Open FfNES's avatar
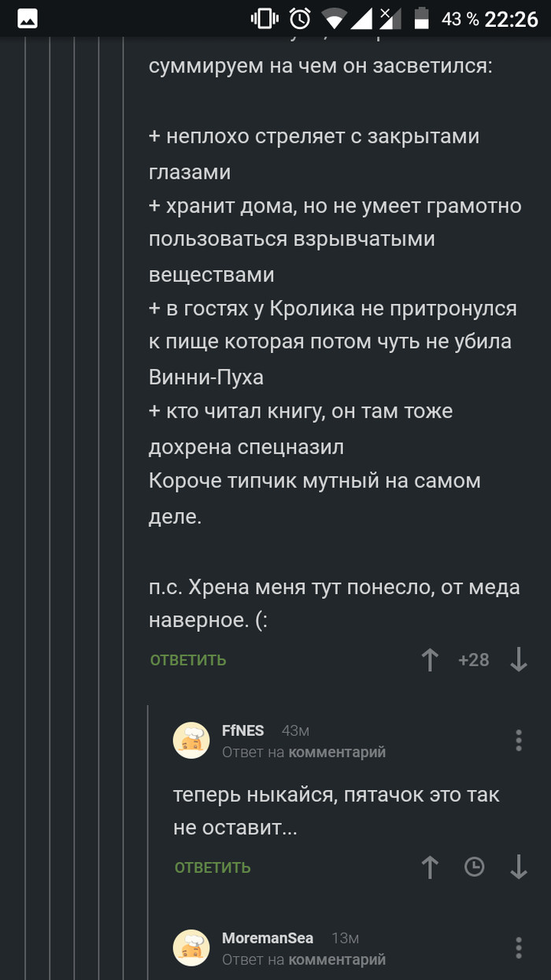The height and width of the screenshot is (980, 551). [x=191, y=741]
